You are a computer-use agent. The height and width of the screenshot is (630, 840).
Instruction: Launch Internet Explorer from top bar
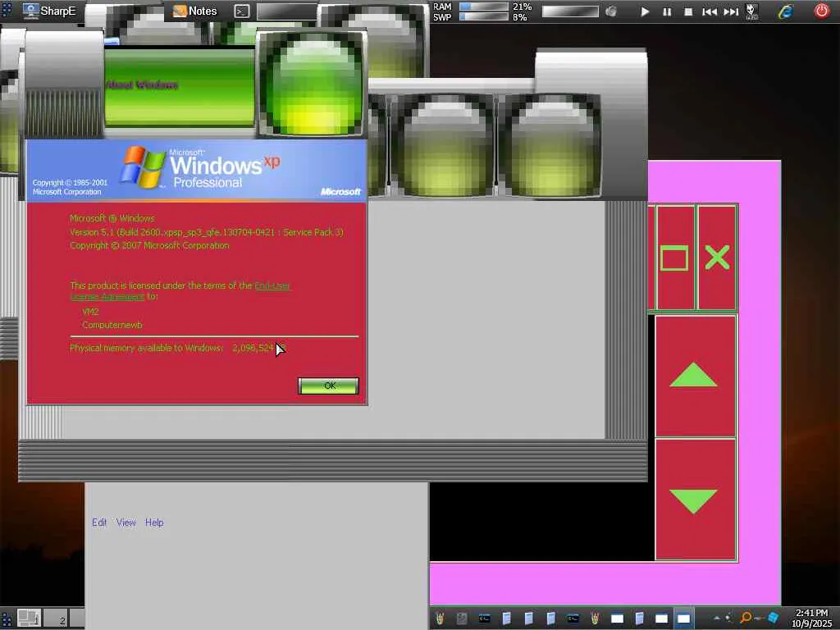pos(785,11)
